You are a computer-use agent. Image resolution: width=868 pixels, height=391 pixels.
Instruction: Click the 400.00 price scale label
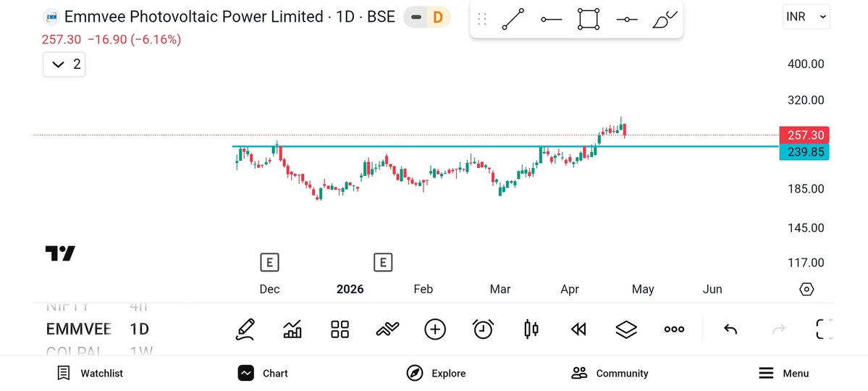tap(806, 64)
